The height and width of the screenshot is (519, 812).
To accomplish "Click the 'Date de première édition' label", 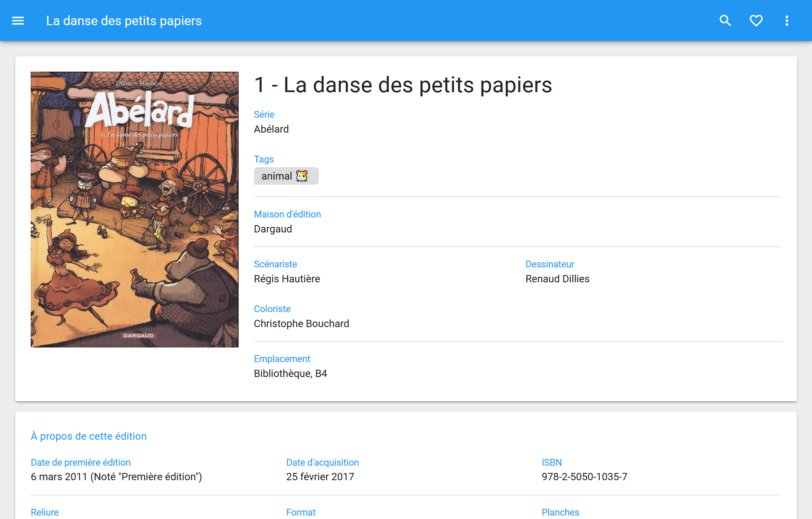I will point(81,462).
